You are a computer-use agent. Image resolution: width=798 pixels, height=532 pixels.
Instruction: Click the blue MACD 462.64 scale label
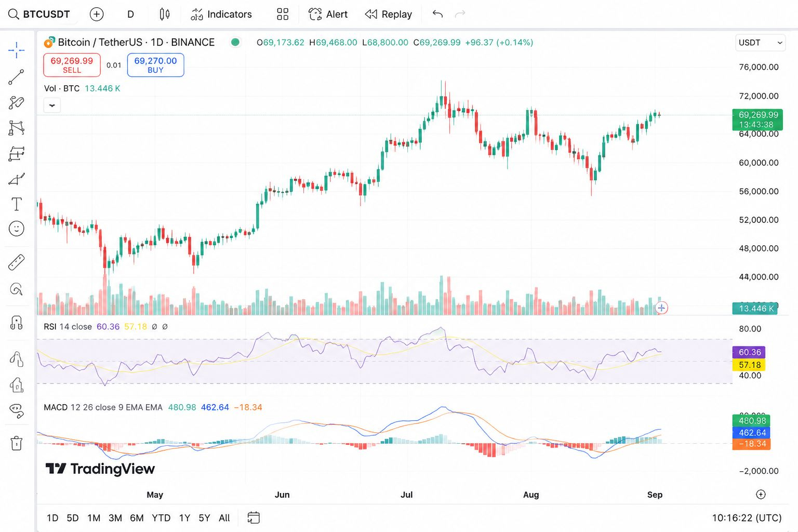751,432
